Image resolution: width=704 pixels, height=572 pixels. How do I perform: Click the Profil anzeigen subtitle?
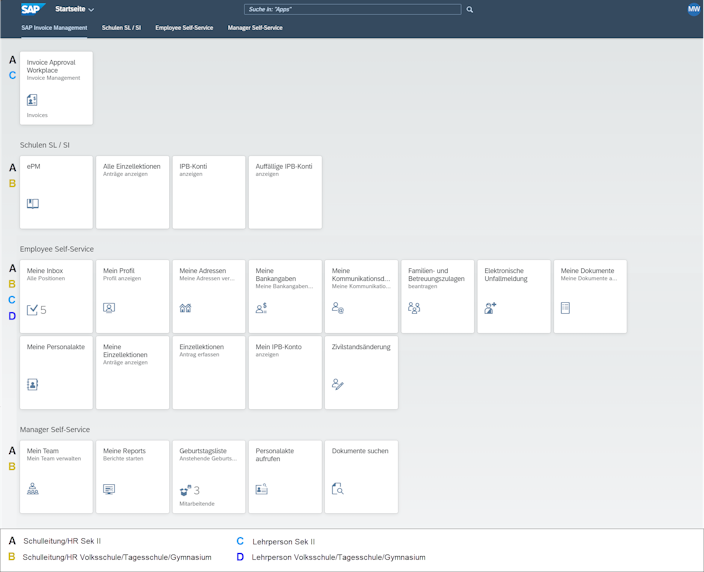click(x=122, y=278)
